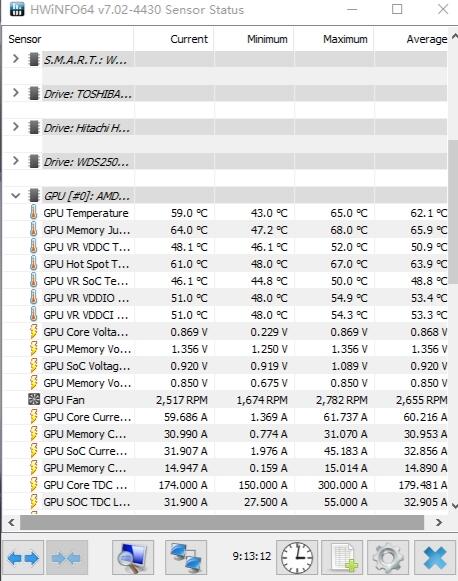Click the 14.947 A current memory current

point(186,468)
